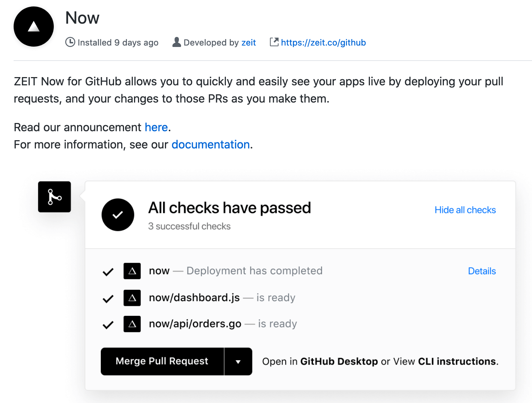Click the checkmark next to now deployment row

[108, 272]
